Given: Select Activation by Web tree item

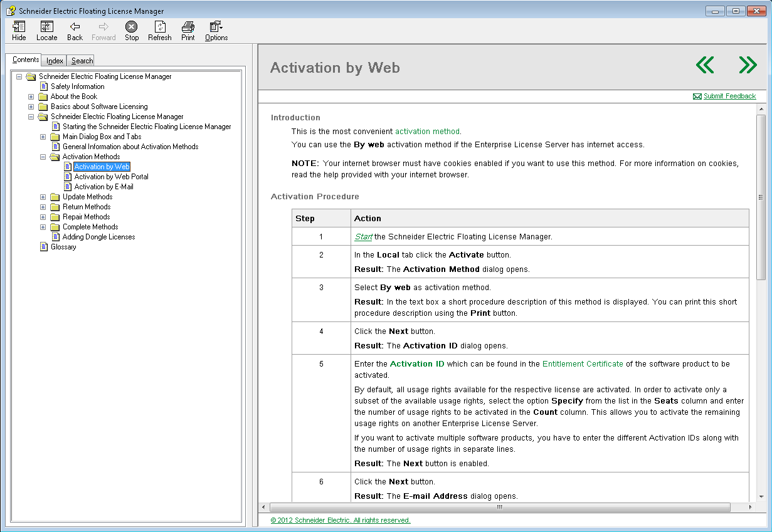Looking at the screenshot, I should [x=102, y=167].
